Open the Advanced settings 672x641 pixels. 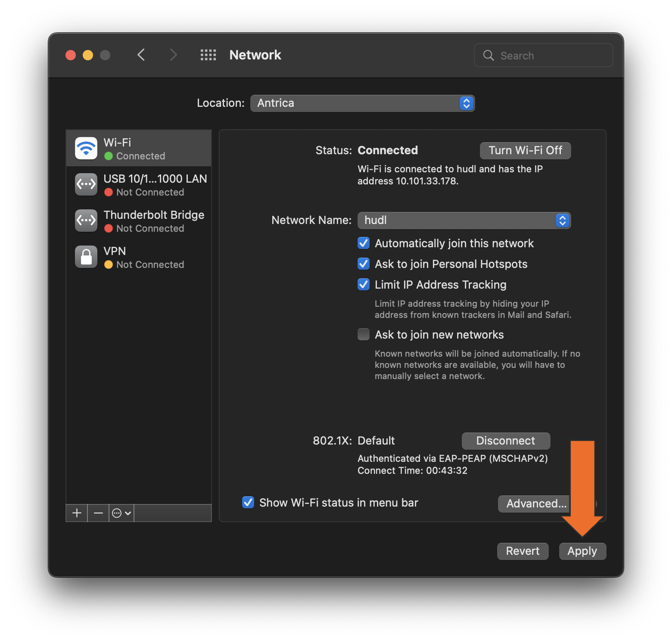pos(534,504)
